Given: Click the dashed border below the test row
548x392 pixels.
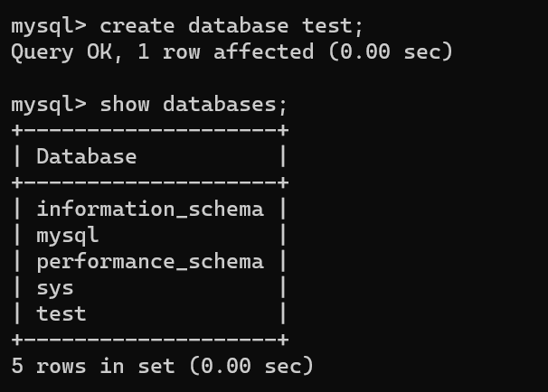Looking at the screenshot, I should (x=150, y=340).
